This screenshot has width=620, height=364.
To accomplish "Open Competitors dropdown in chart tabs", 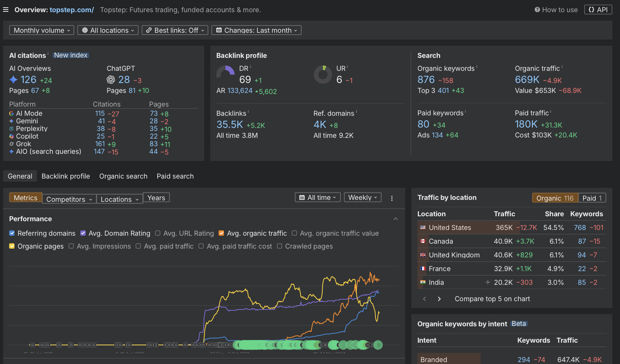I will pyautogui.click(x=69, y=199).
